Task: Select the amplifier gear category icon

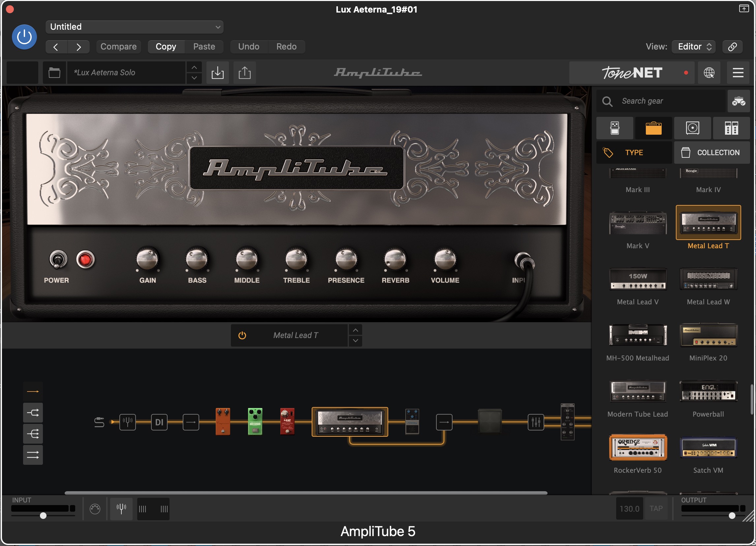Action: click(654, 128)
